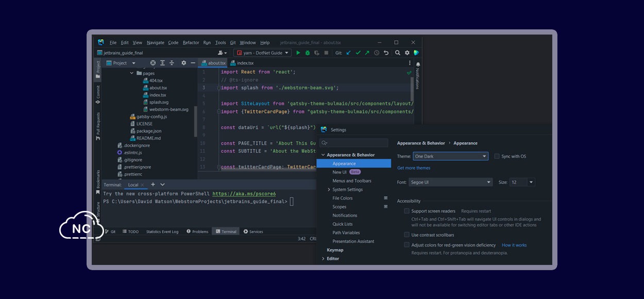The image size is (644, 299).
Task: Collapse all items in Project panel
Action: click(x=173, y=63)
